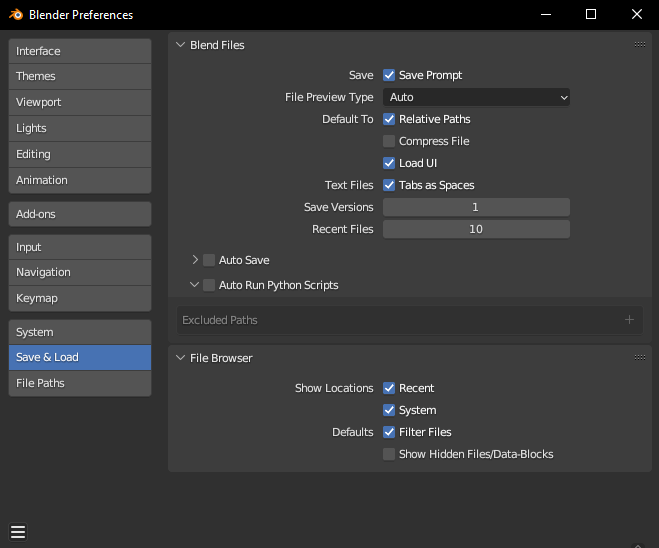Go to the Keymap tab
The width and height of the screenshot is (659, 548).
click(80, 298)
